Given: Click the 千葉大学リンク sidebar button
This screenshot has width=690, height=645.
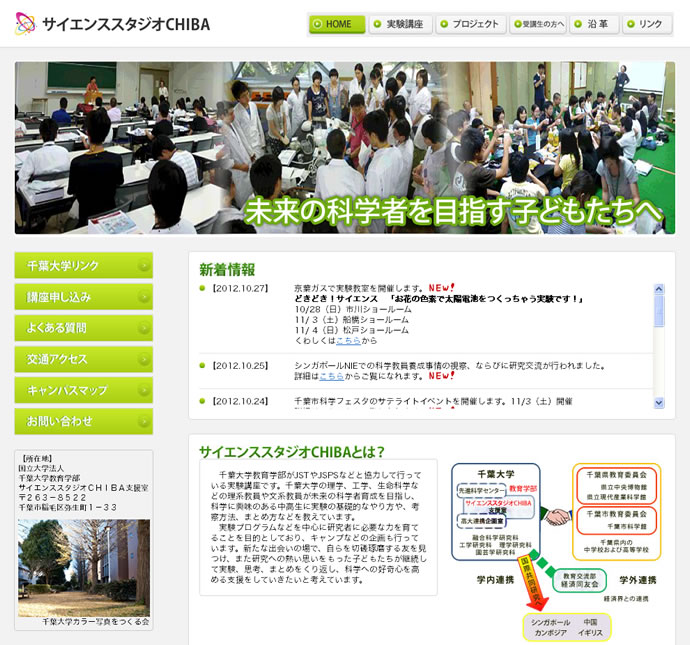Looking at the screenshot, I should pos(84,266).
